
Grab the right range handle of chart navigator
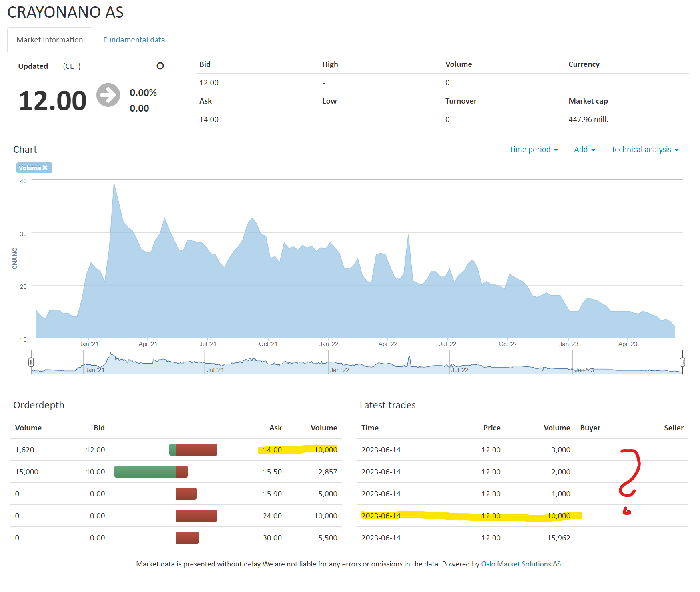click(682, 362)
